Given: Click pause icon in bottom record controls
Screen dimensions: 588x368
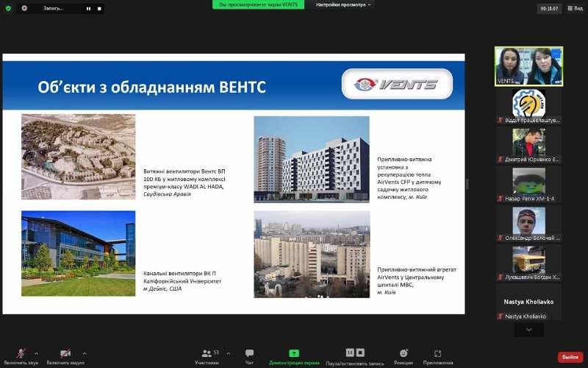Looking at the screenshot, I should click(x=350, y=353).
